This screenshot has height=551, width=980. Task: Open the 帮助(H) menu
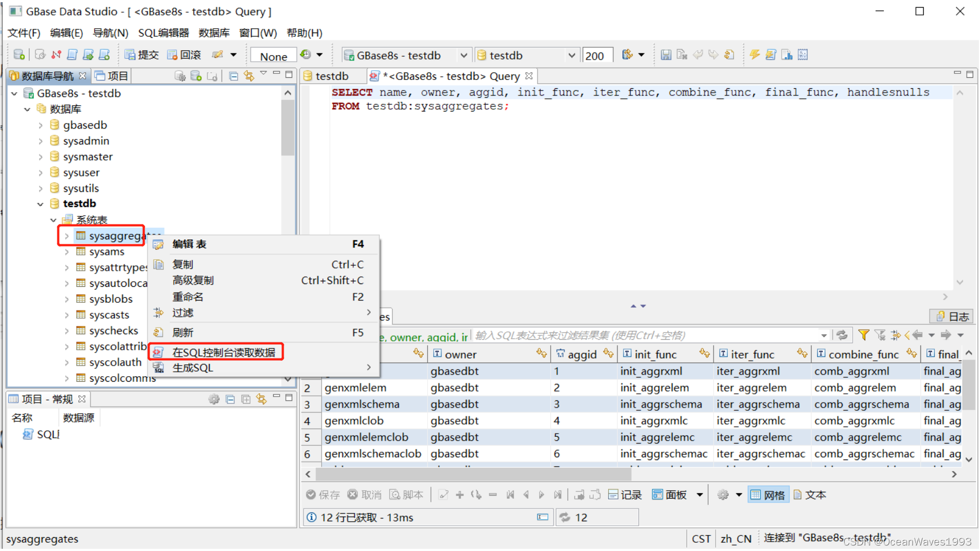(305, 33)
